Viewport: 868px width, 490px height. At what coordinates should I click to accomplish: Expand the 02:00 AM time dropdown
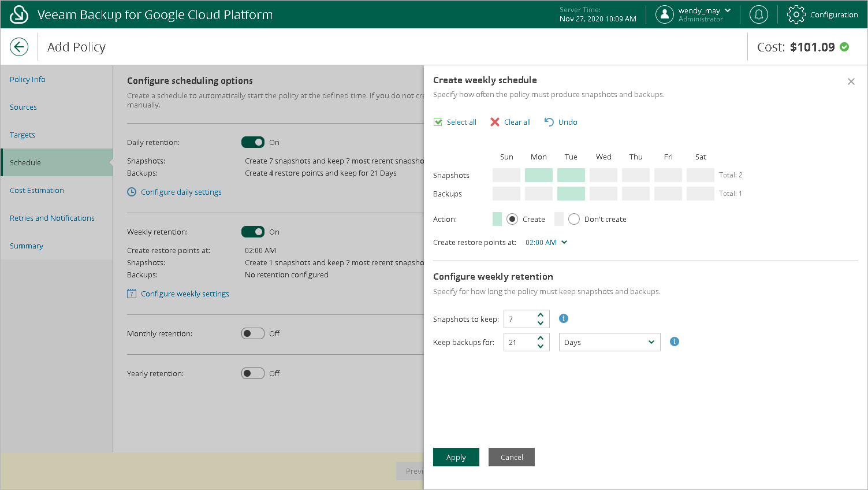click(546, 242)
